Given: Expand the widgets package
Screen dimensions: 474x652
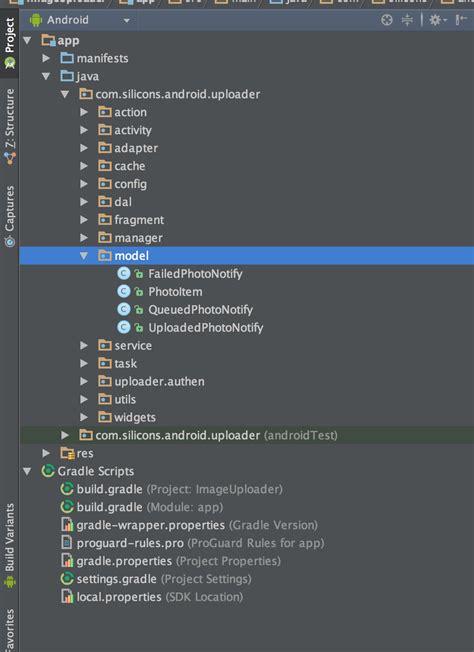Looking at the screenshot, I should [84, 417].
